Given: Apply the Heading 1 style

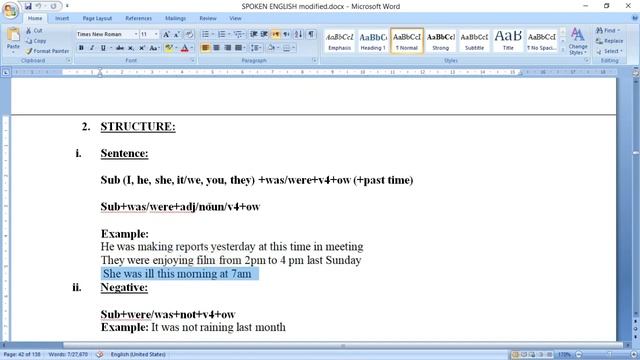Looking at the screenshot, I should click(373, 41).
